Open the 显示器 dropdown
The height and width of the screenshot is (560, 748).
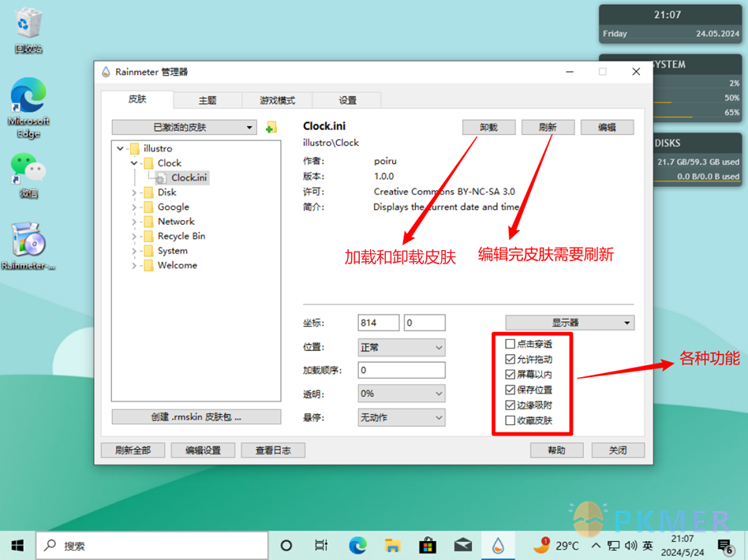(x=570, y=323)
